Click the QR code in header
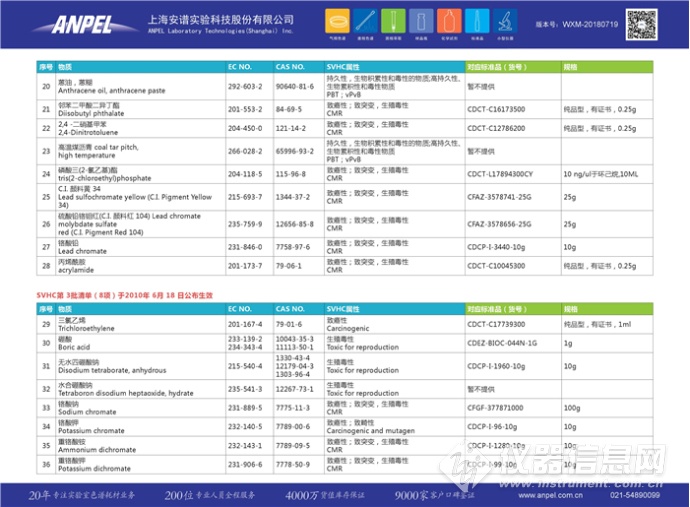The image size is (690, 507). click(642, 25)
